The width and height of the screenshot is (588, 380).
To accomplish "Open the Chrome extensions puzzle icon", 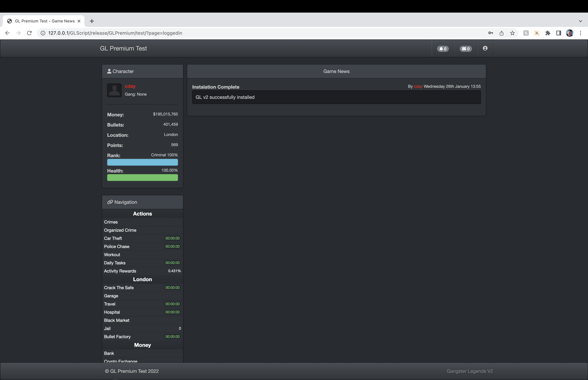I will point(548,33).
